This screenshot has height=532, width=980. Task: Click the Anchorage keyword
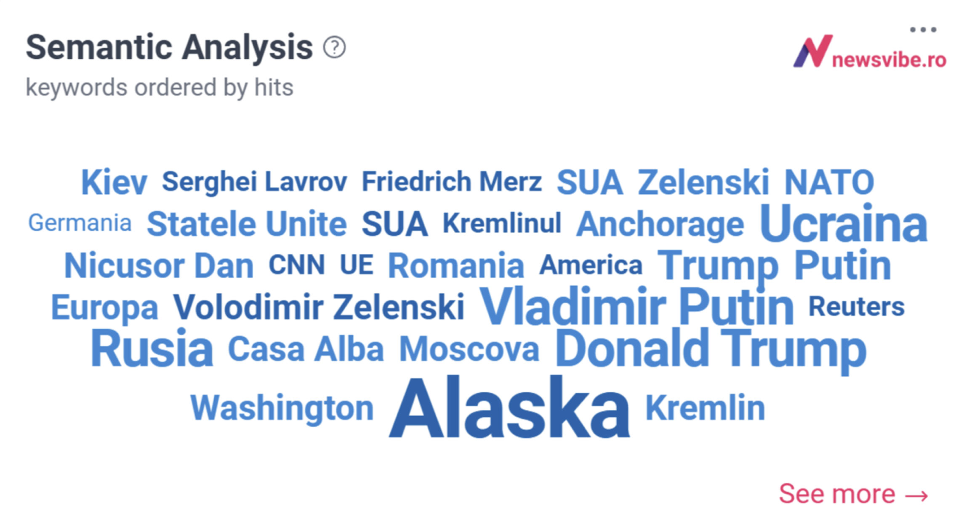coord(660,225)
